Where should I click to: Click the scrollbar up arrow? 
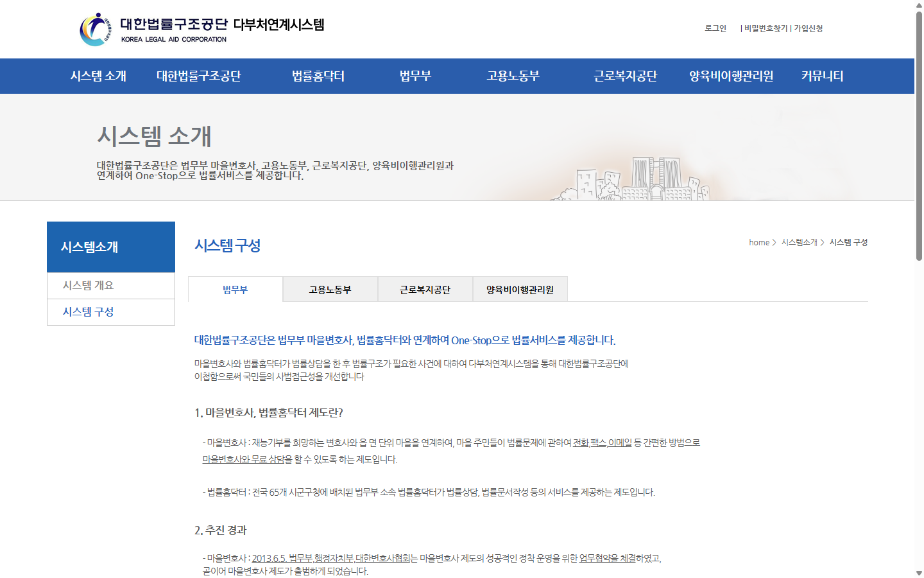(x=919, y=4)
